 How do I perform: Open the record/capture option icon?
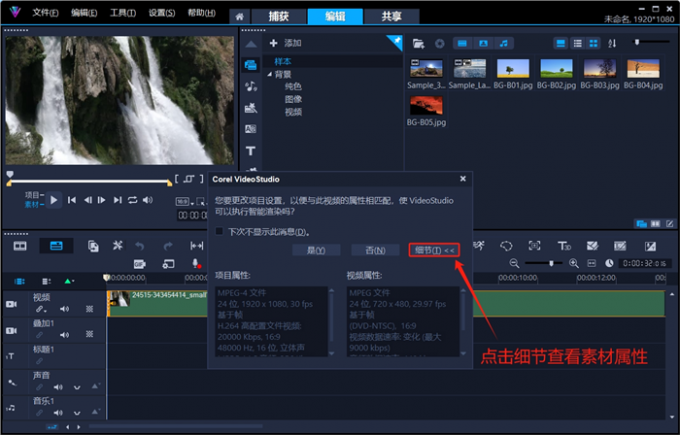(168, 264)
